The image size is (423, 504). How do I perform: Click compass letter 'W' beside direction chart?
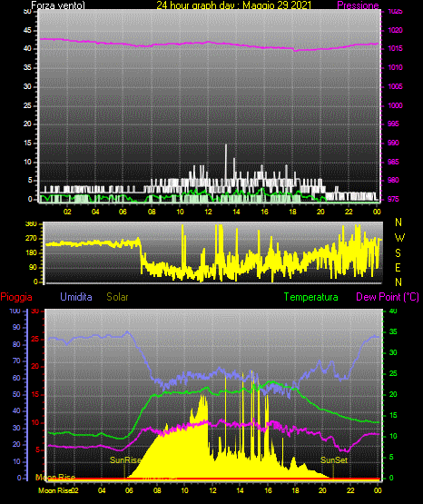pos(399,238)
